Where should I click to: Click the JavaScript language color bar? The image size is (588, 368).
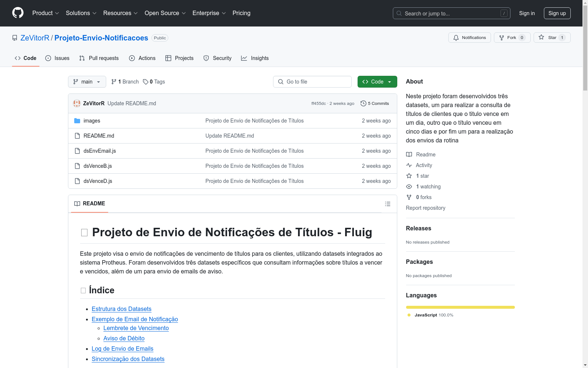click(x=460, y=307)
